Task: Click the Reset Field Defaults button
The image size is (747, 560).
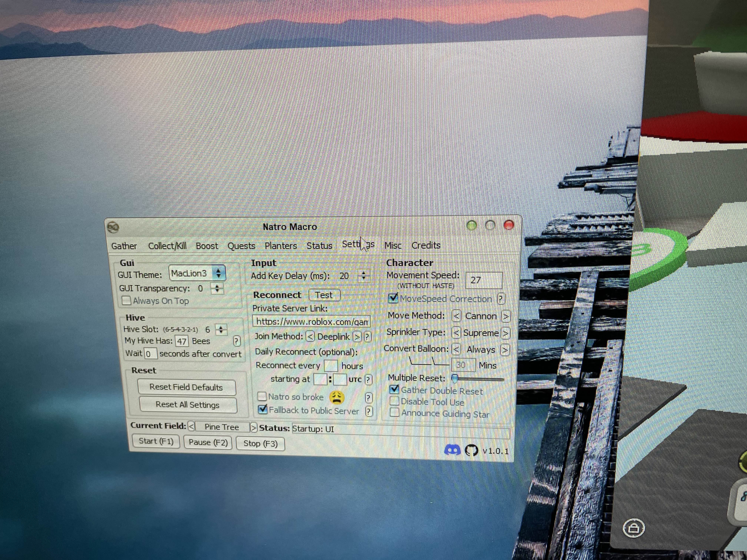Action: pos(186,387)
